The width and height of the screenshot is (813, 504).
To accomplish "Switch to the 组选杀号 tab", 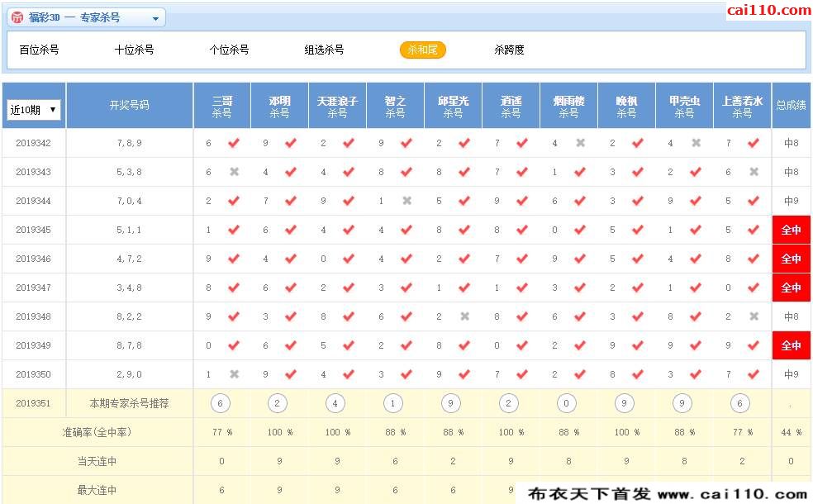I will pos(324,50).
